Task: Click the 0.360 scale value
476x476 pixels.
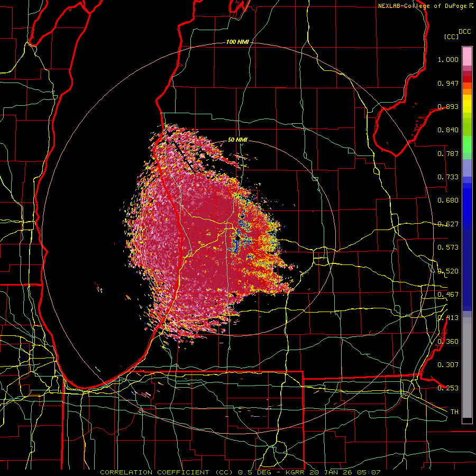Action: [448, 342]
